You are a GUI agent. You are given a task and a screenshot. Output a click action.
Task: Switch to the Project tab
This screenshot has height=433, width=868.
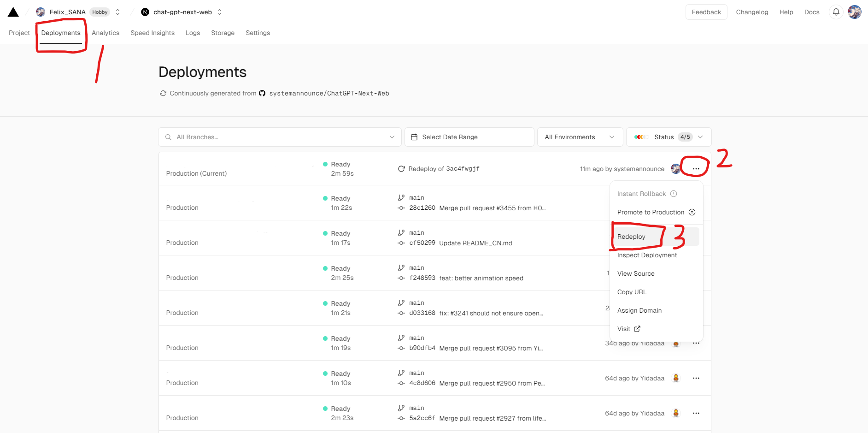[19, 33]
